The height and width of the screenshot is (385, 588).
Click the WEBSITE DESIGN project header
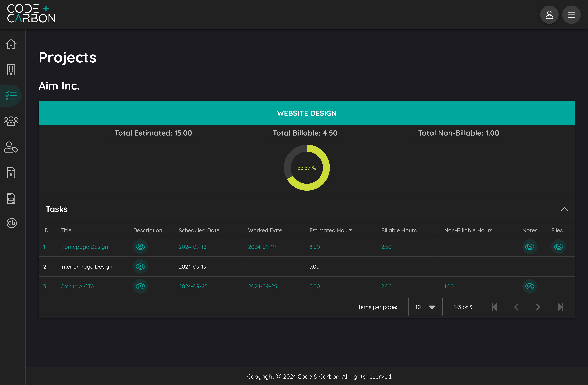coord(307,113)
